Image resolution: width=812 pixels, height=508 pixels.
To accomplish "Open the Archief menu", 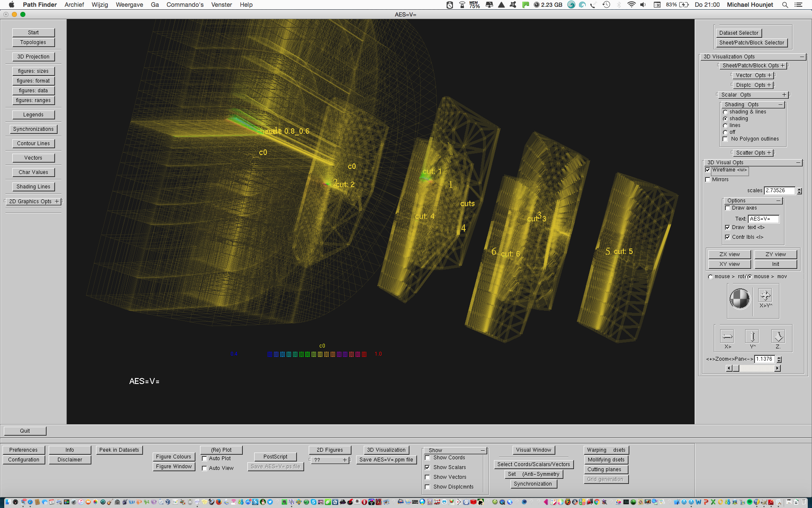I will [74, 5].
